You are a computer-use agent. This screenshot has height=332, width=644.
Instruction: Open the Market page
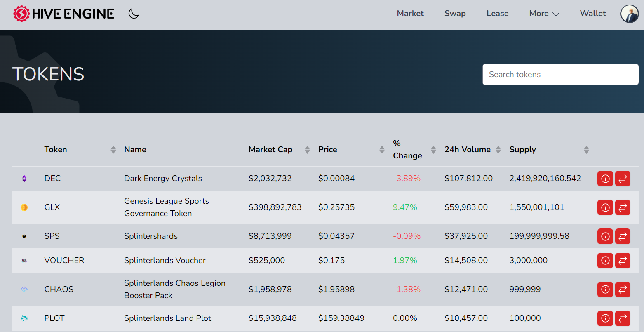[x=410, y=13]
